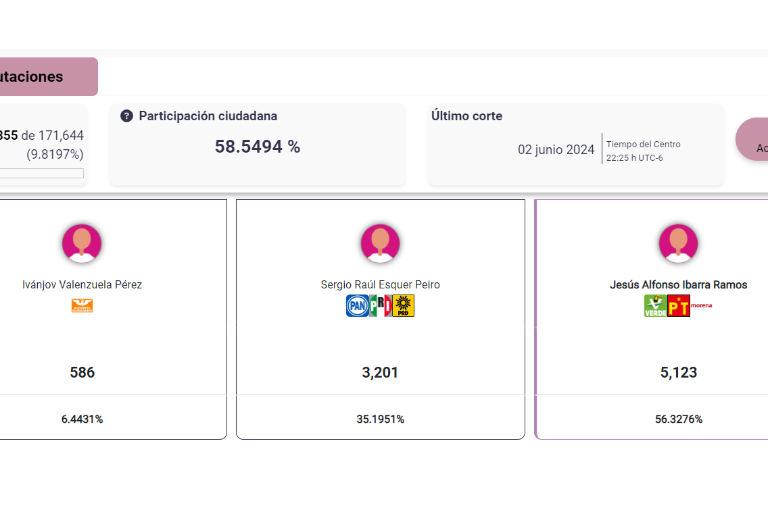
Task: Click the 5,123 vote count
Action: pyautogui.click(x=678, y=373)
